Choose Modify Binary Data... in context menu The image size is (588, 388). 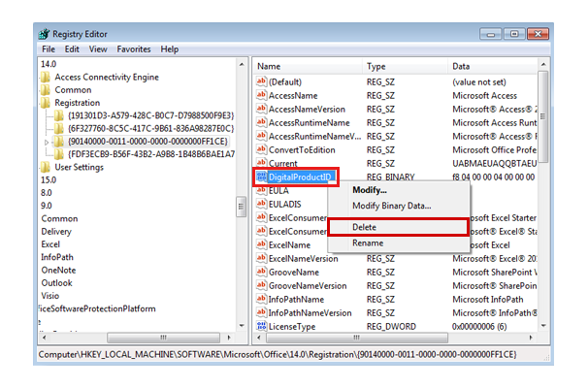click(399, 206)
